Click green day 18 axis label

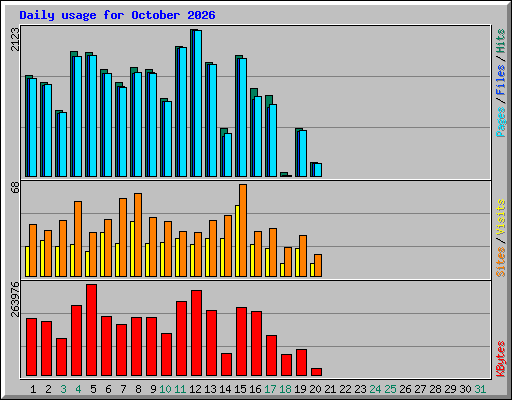point(285,389)
